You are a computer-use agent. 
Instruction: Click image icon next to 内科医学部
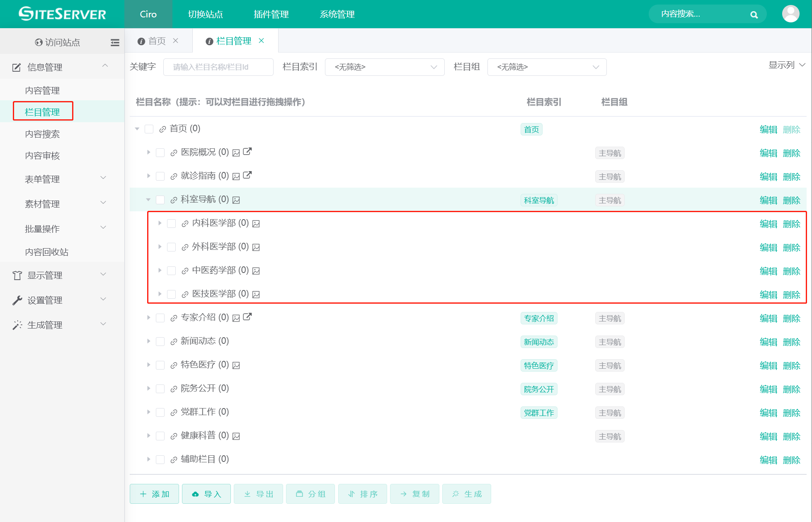[256, 224]
